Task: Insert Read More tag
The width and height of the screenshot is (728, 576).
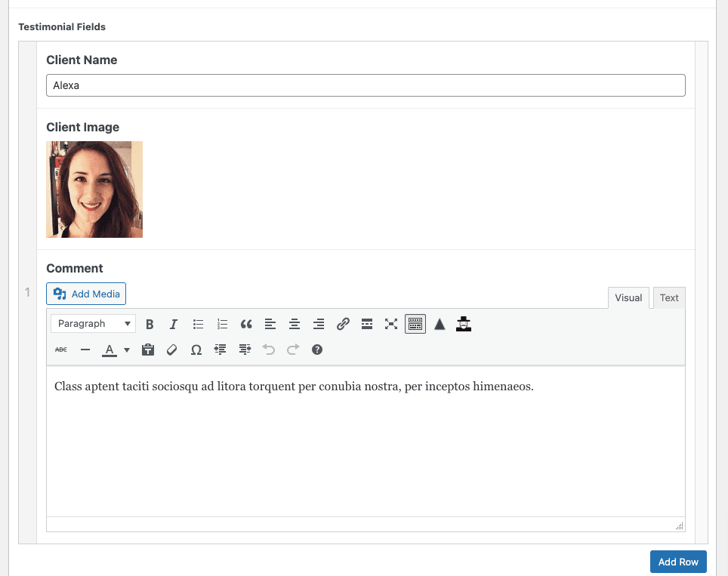Action: (367, 324)
